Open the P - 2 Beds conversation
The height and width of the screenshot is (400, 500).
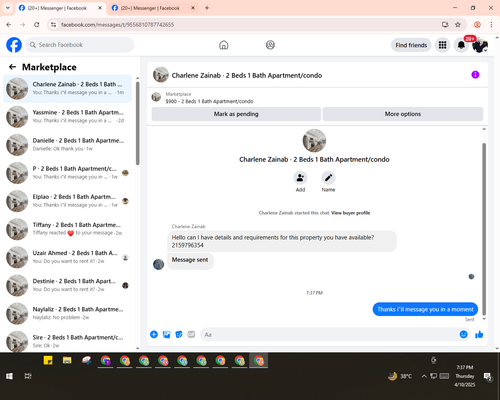(67, 173)
